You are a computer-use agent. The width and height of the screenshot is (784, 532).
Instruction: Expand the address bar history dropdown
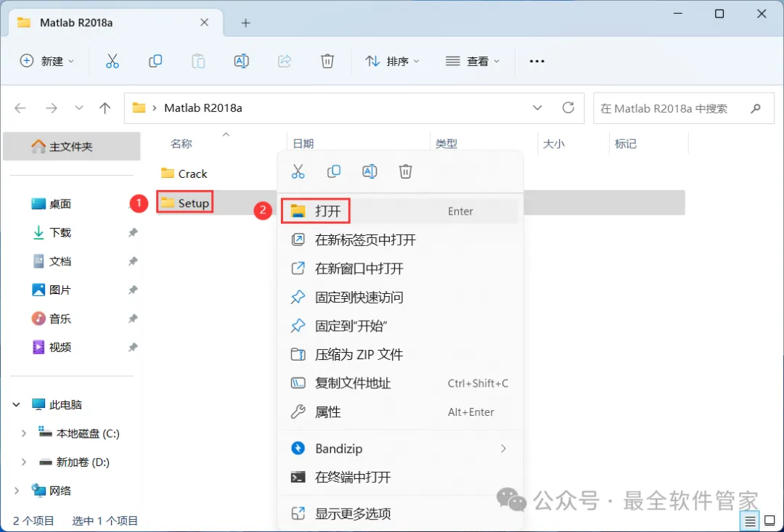[537, 108]
